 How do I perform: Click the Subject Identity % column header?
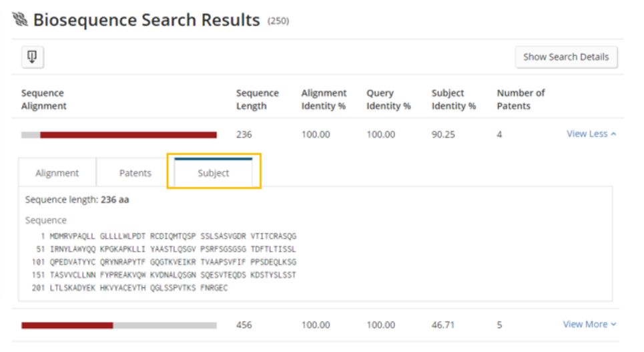click(x=454, y=100)
